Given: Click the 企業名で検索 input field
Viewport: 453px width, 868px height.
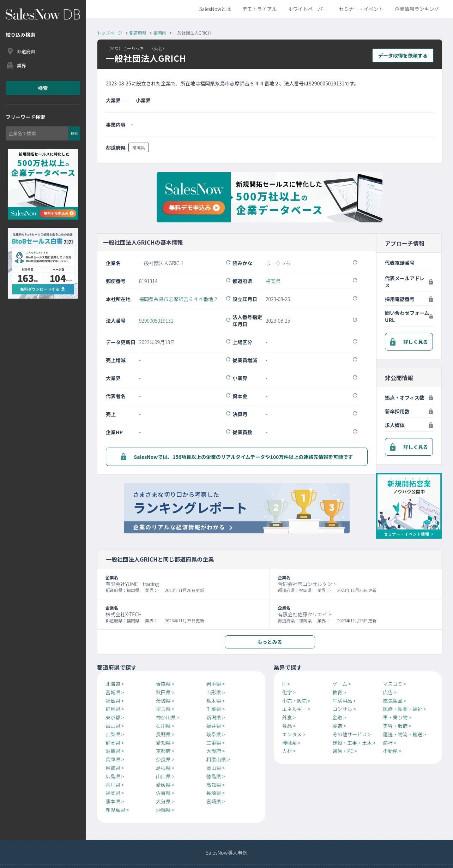Looking at the screenshot, I should tap(37, 133).
